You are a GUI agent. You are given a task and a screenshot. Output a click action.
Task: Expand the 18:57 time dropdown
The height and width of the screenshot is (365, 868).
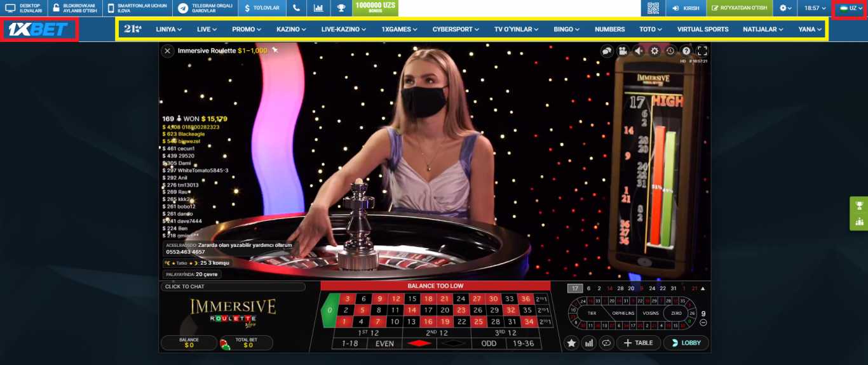(x=815, y=8)
